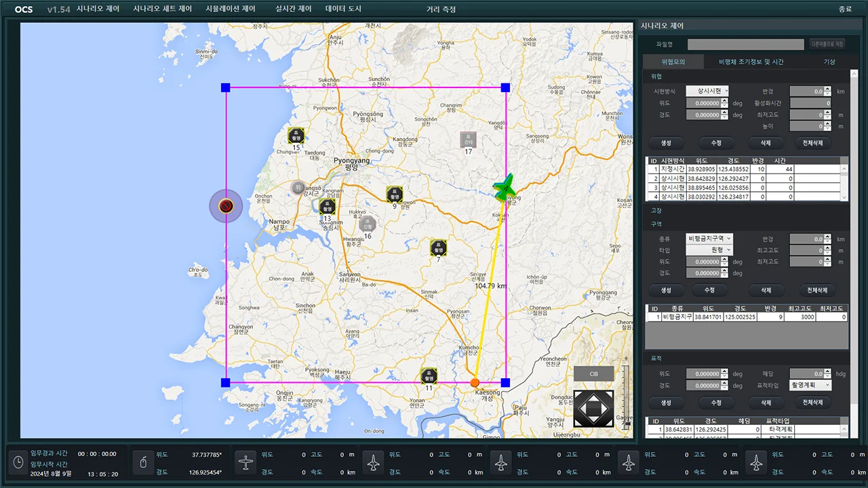The height and width of the screenshot is (488, 868).
Task: Click the gray marker numbered 17
Action: click(468, 140)
